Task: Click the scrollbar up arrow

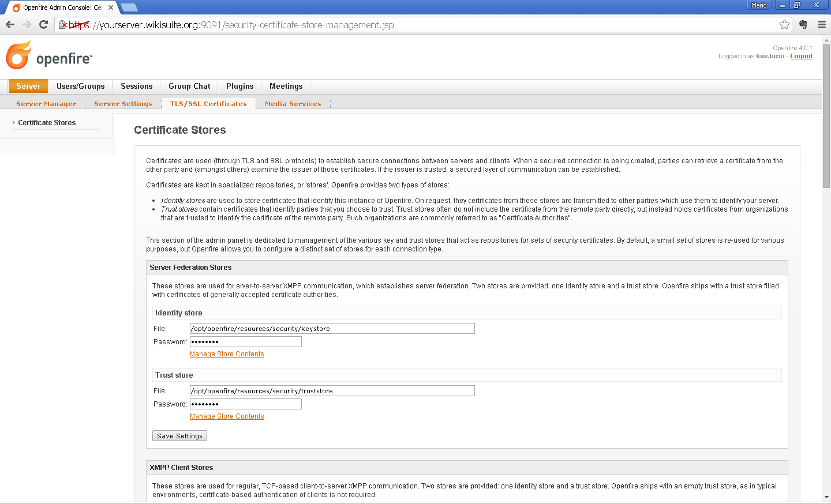Action: point(826,40)
